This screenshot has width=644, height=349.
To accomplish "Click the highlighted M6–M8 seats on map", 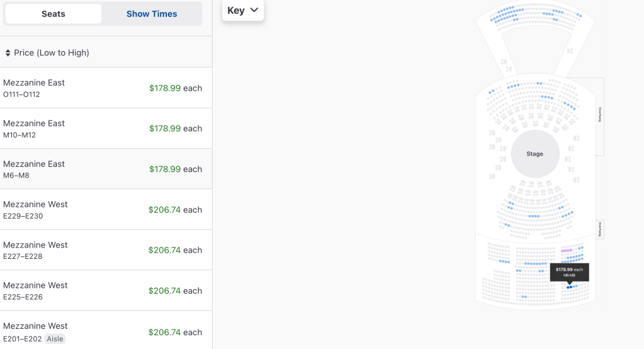I will (570, 287).
